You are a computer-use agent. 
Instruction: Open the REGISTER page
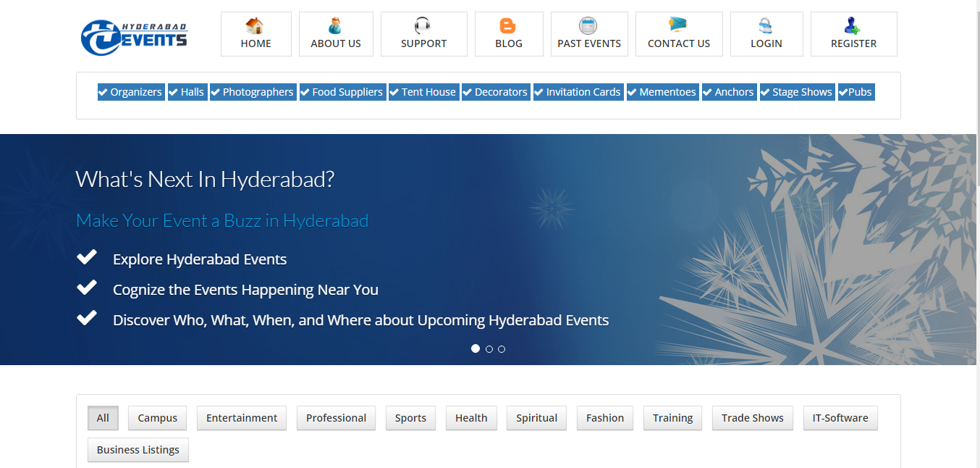(x=854, y=34)
